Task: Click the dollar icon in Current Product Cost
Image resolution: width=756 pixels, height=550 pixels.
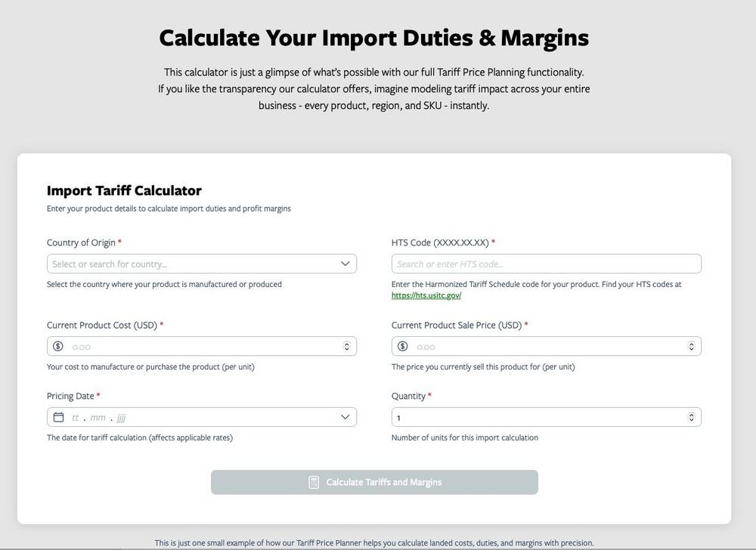Action: 58,346
